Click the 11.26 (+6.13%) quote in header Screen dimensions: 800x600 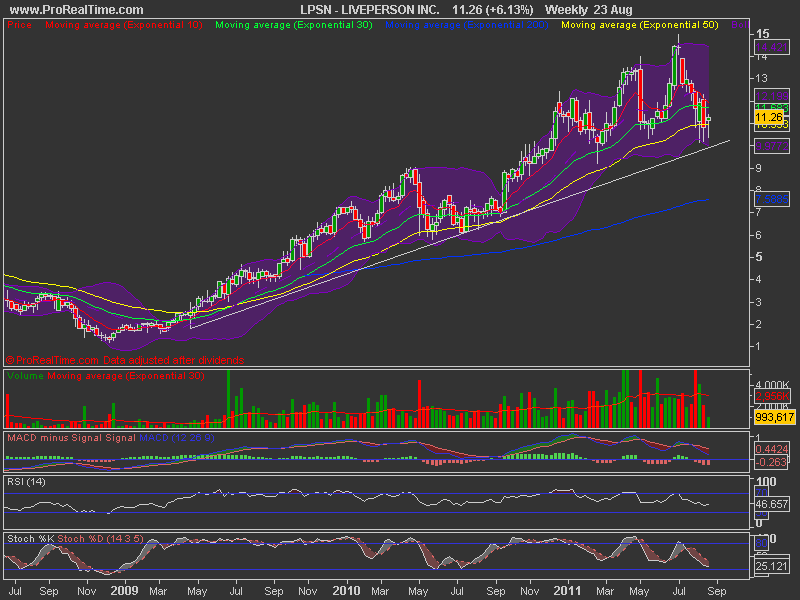[x=492, y=10]
